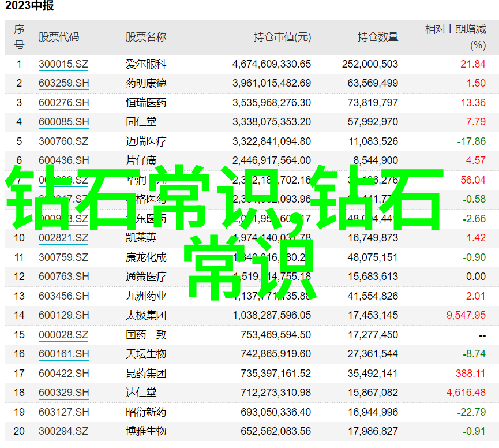Click the 持仓数量 column header
The height and width of the screenshot is (448, 499).
click(x=378, y=38)
